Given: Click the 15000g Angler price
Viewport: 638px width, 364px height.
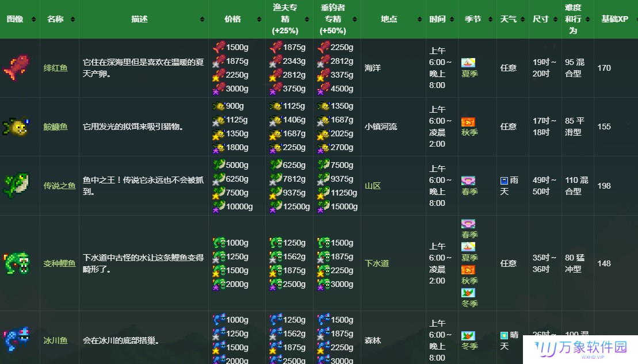Looking at the screenshot, I should [344, 206].
